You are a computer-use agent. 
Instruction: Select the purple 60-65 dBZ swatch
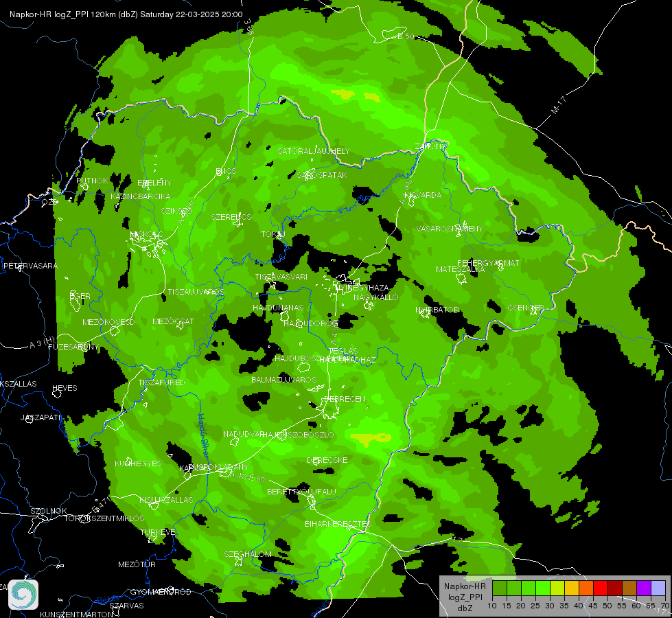tap(643, 588)
